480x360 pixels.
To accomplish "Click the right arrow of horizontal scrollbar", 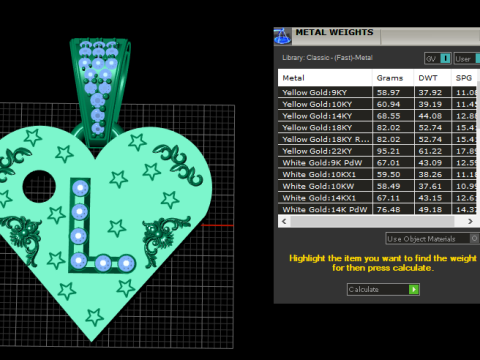I will 470,221.
